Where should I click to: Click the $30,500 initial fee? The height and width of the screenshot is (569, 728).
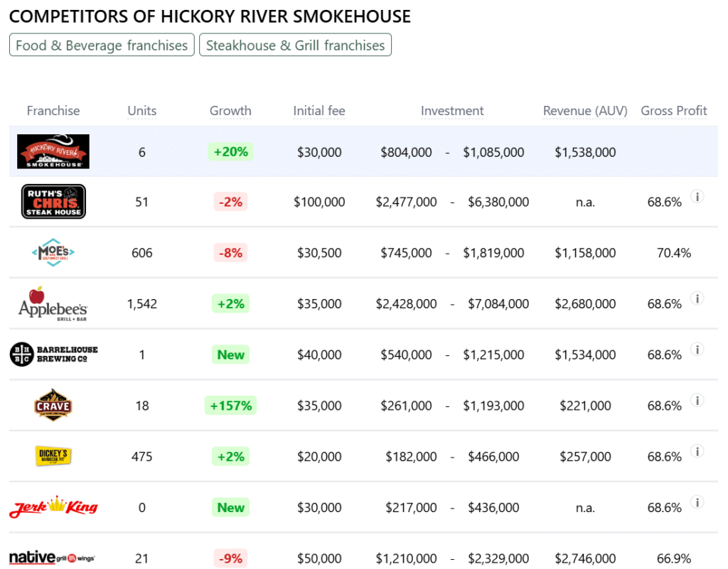click(x=319, y=253)
